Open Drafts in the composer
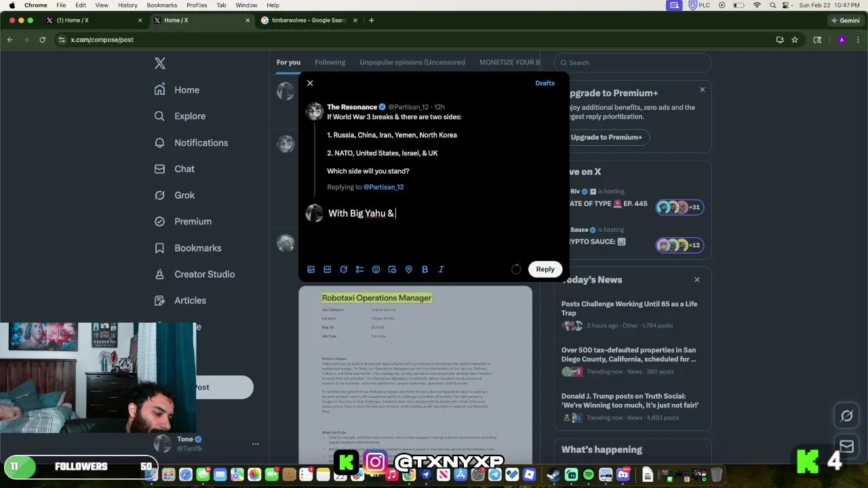 pos(545,83)
